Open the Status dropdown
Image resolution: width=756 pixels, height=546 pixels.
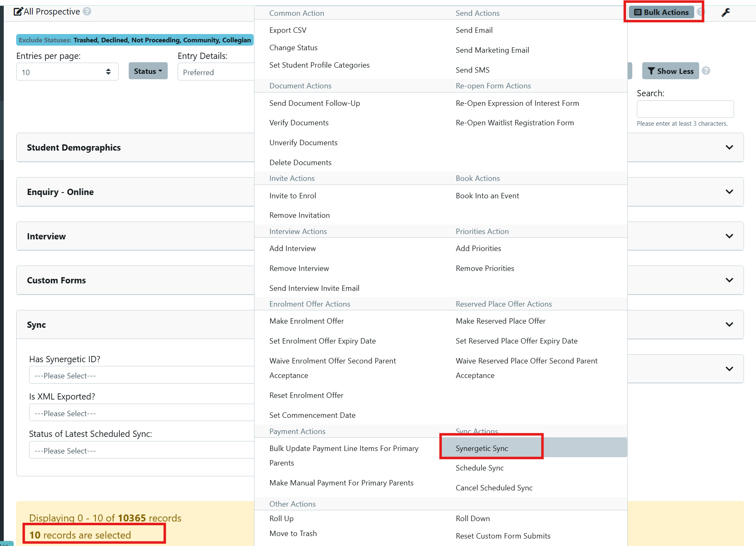[148, 71]
